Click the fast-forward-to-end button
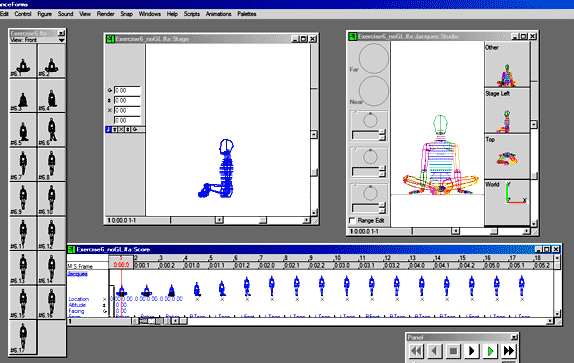574x363 pixels. [x=509, y=351]
